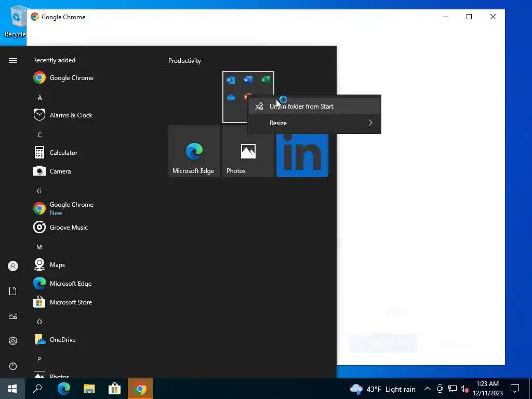Open taskbar Search
532x399 pixels.
(37, 389)
